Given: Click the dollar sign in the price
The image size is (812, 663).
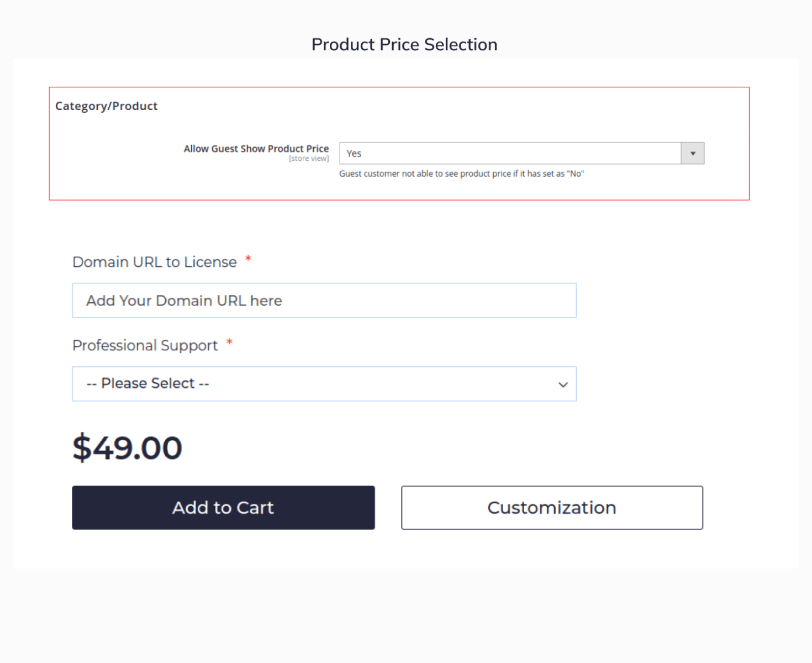Looking at the screenshot, I should (82, 448).
